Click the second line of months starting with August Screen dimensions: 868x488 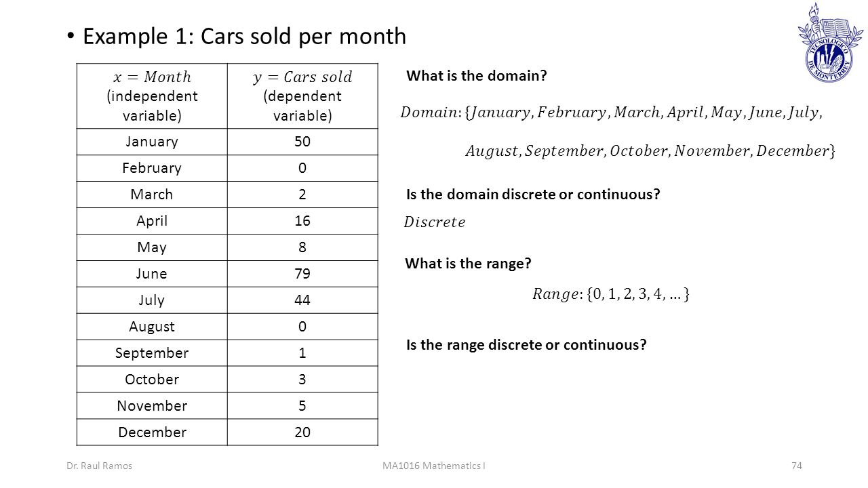[x=651, y=152]
